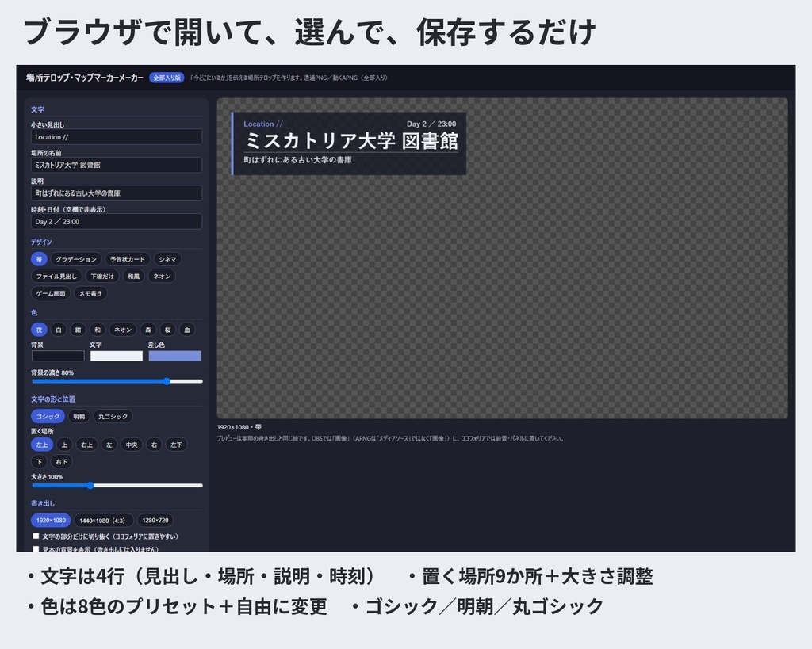Set position to 右上
812x649 pixels.
pos(86,445)
